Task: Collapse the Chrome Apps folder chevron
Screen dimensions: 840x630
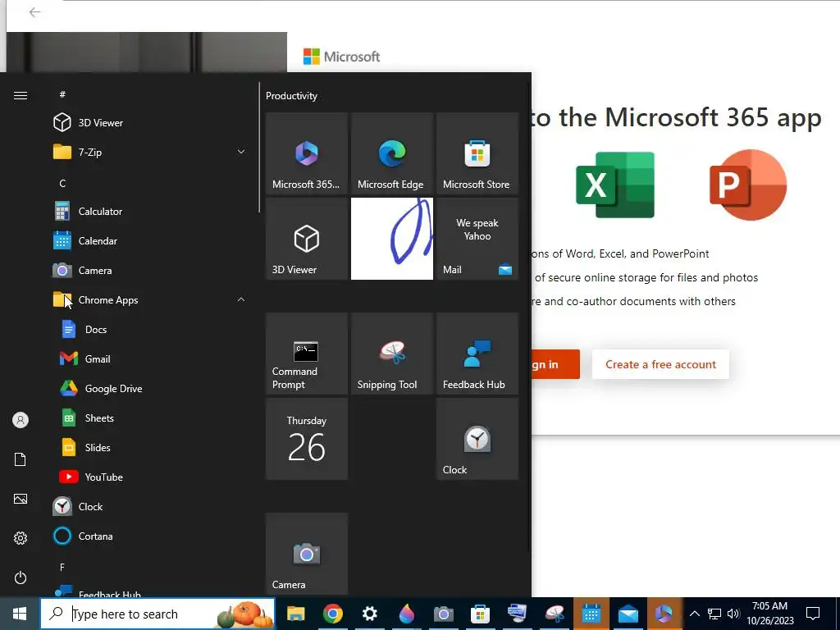Action: click(x=241, y=300)
